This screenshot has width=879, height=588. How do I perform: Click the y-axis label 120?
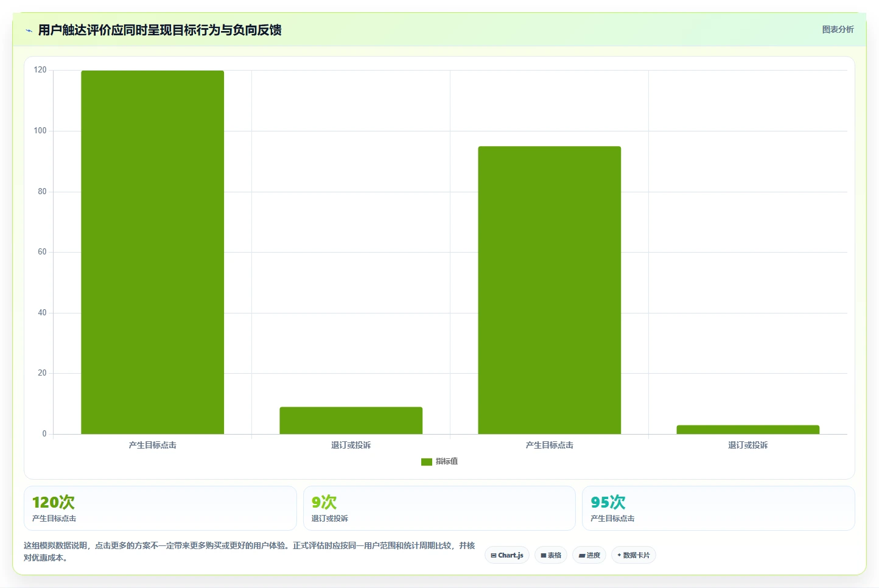[x=40, y=70]
